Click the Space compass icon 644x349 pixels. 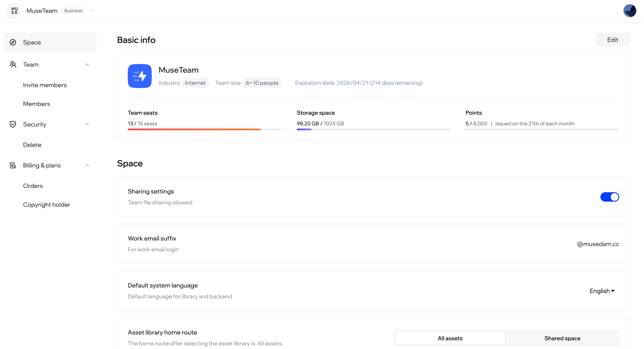coord(13,42)
